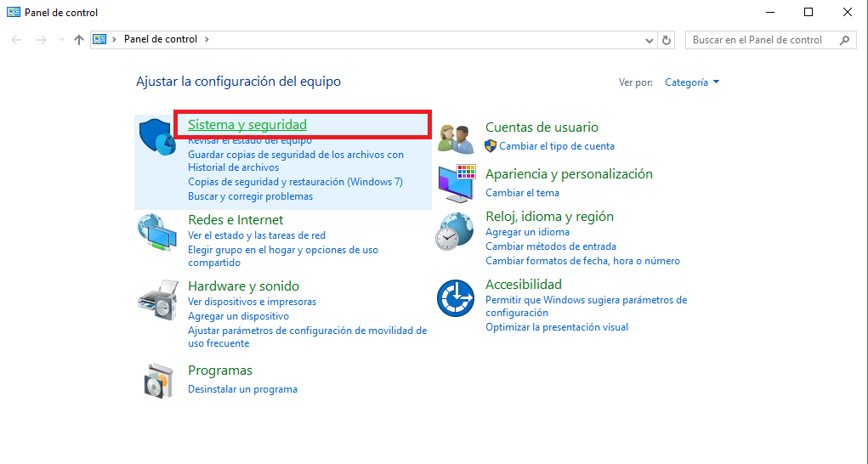This screenshot has height=464, width=868.
Task: Open Programas category
Action: [x=220, y=371]
